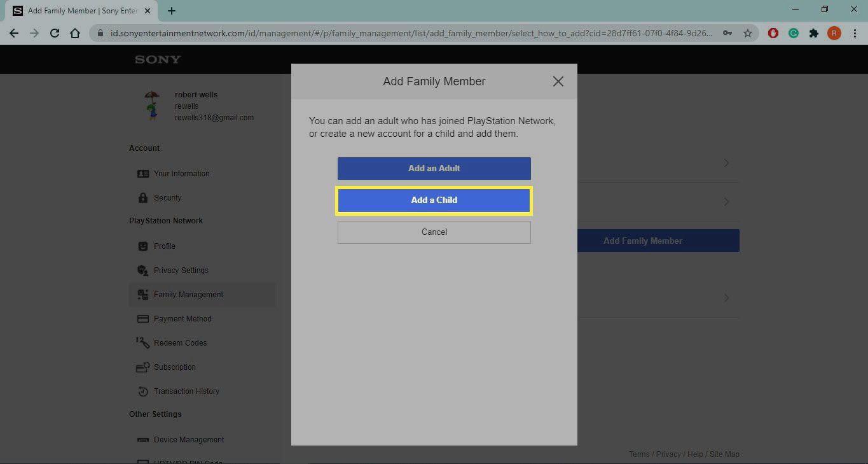Click the Device Management icon

pos(143,440)
